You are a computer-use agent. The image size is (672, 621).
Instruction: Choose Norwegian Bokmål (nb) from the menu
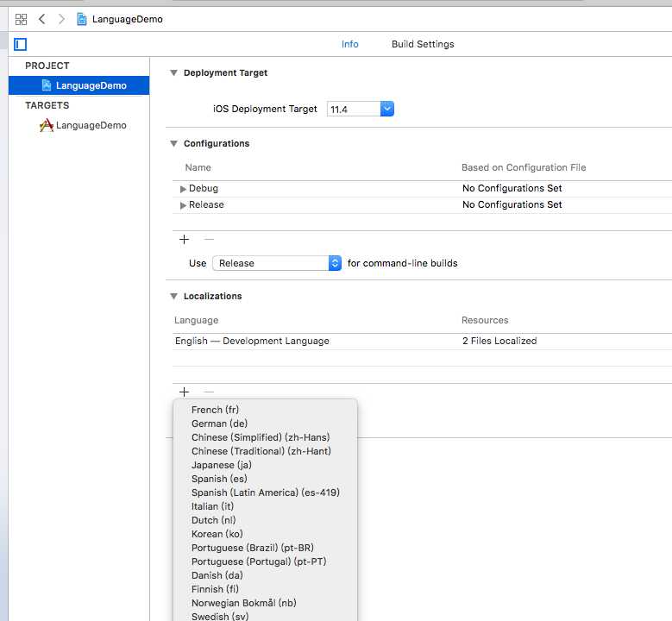click(x=265, y=603)
